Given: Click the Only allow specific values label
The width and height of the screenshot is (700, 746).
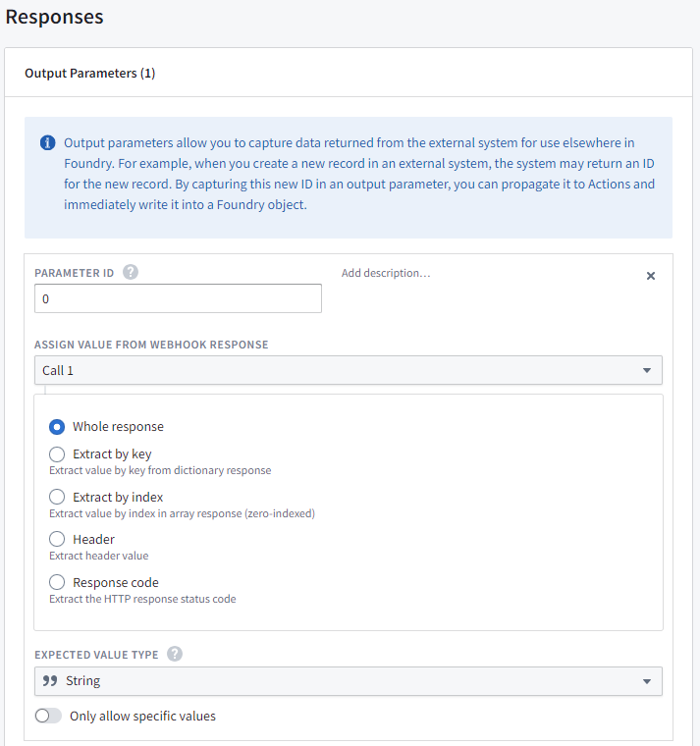Looking at the screenshot, I should click(142, 716).
